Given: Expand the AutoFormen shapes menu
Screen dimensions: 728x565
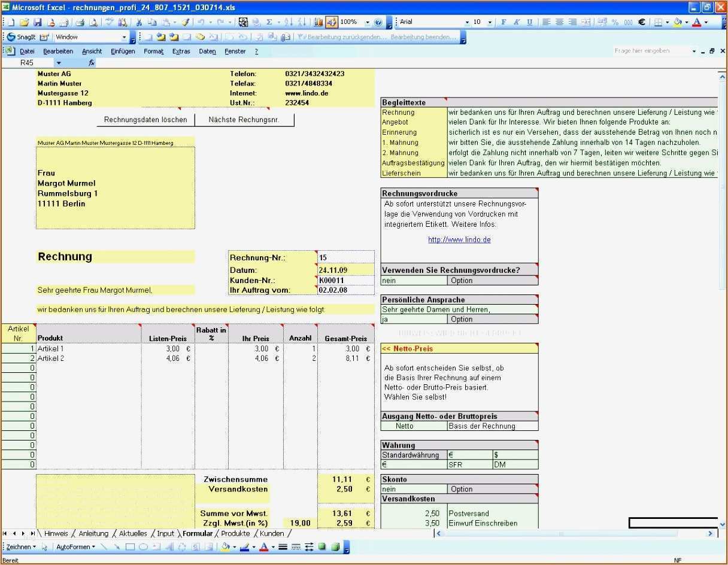Looking at the screenshot, I should [75, 546].
